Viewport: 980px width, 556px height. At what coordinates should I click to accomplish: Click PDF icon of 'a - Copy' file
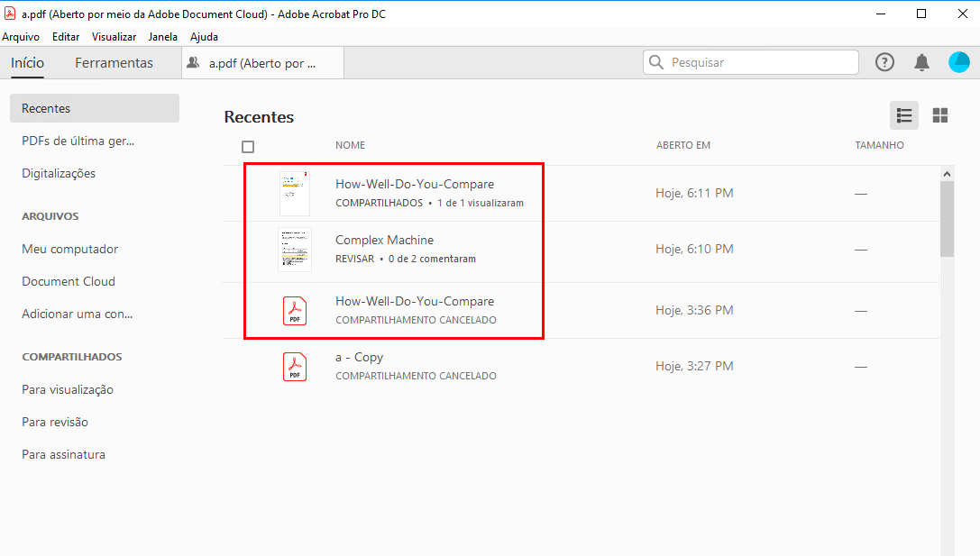point(295,366)
